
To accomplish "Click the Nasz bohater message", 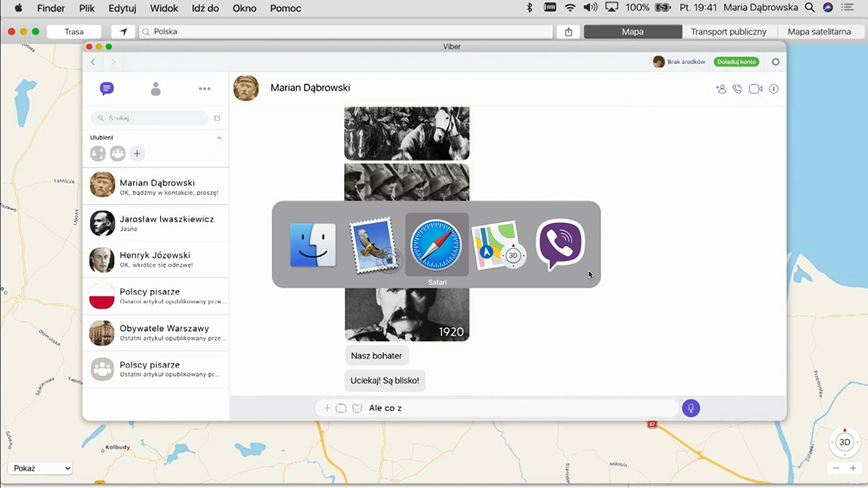I will coord(376,356).
